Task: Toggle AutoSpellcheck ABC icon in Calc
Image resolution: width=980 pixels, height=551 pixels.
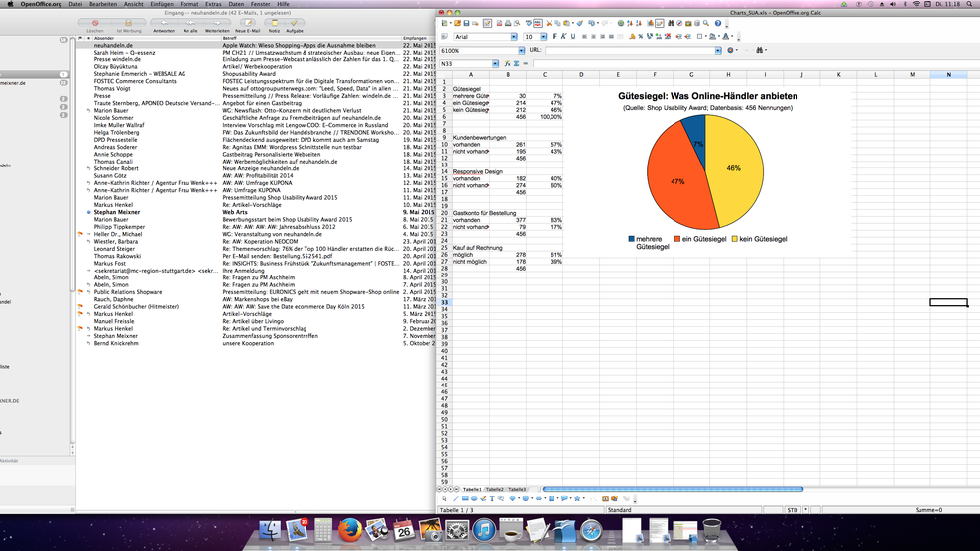Action: tap(538, 23)
